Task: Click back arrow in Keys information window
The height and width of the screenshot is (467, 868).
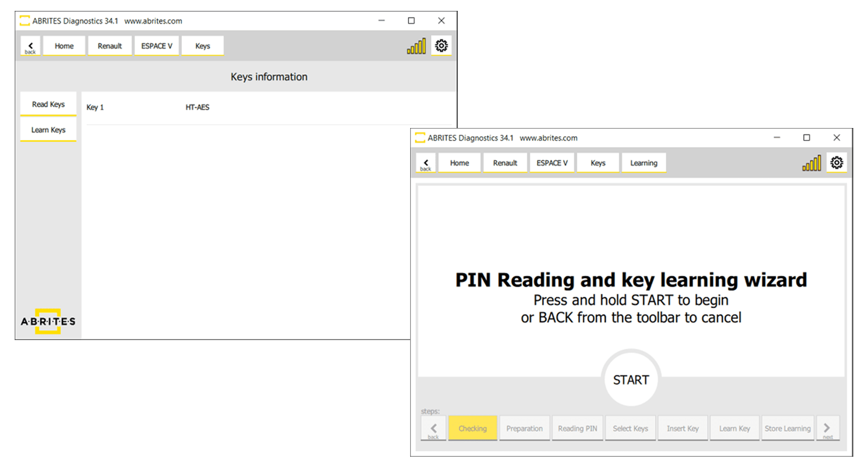Action: 30,46
